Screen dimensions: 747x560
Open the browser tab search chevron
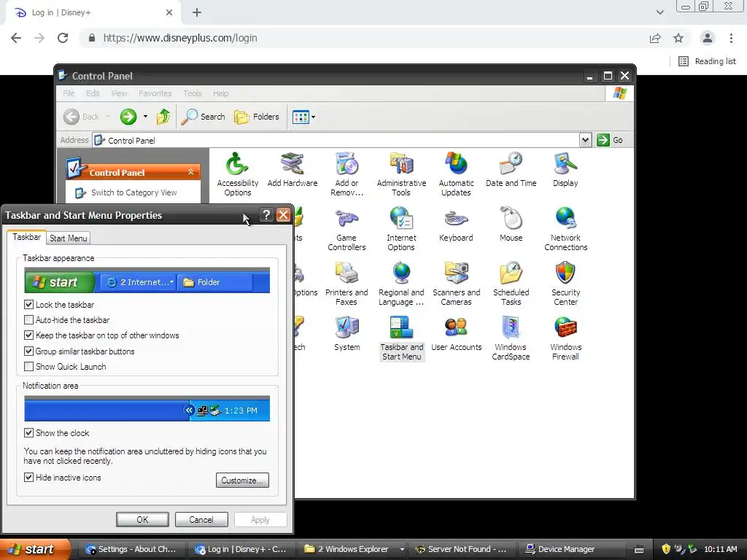(659, 12)
